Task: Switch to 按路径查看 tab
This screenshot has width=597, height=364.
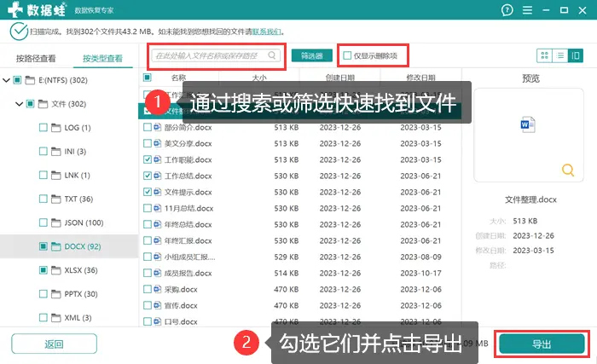Action: click(36, 58)
